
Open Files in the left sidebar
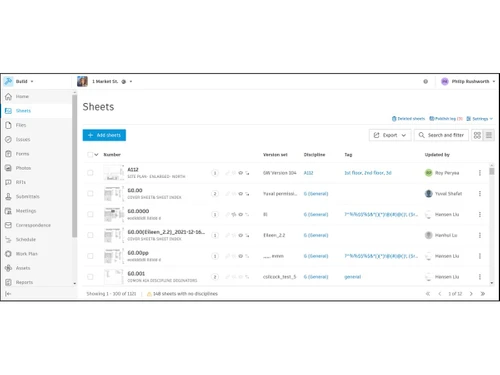pos(20,125)
